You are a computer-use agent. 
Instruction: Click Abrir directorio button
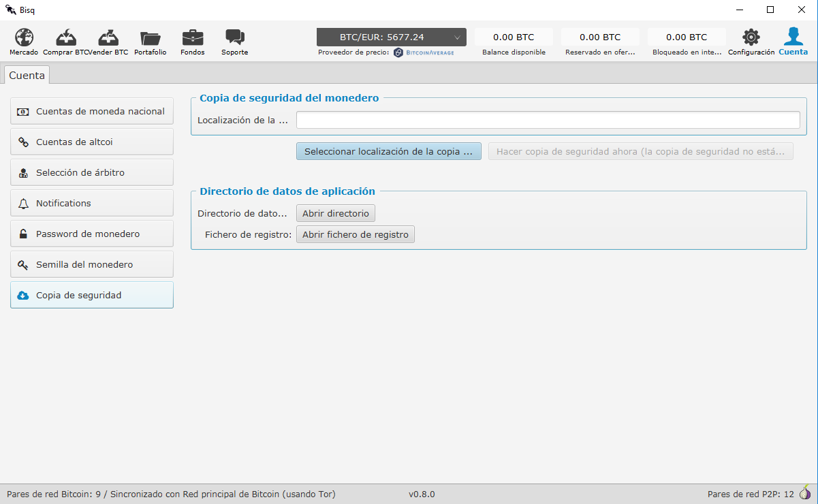pyautogui.click(x=336, y=213)
